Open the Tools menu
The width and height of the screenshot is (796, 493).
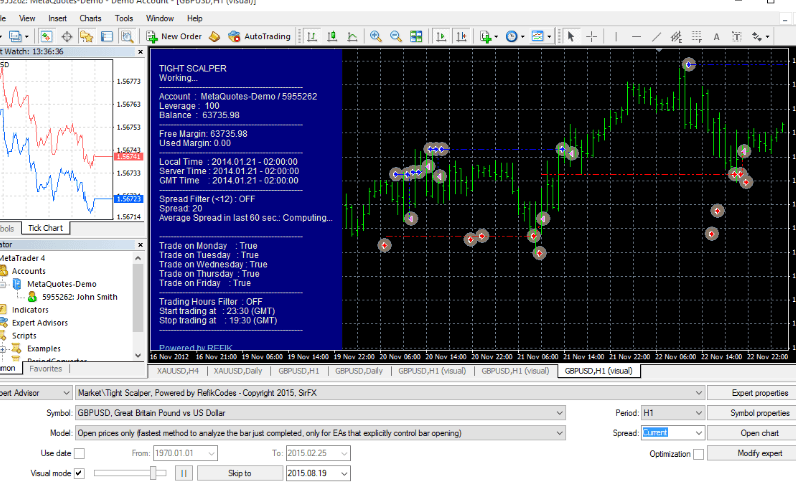tap(124, 18)
